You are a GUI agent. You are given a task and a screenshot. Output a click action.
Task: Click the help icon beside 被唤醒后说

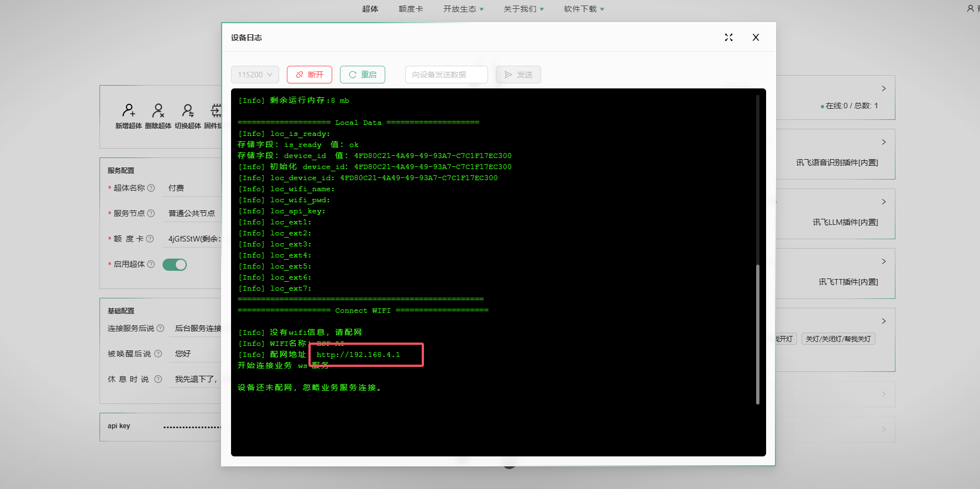click(158, 354)
